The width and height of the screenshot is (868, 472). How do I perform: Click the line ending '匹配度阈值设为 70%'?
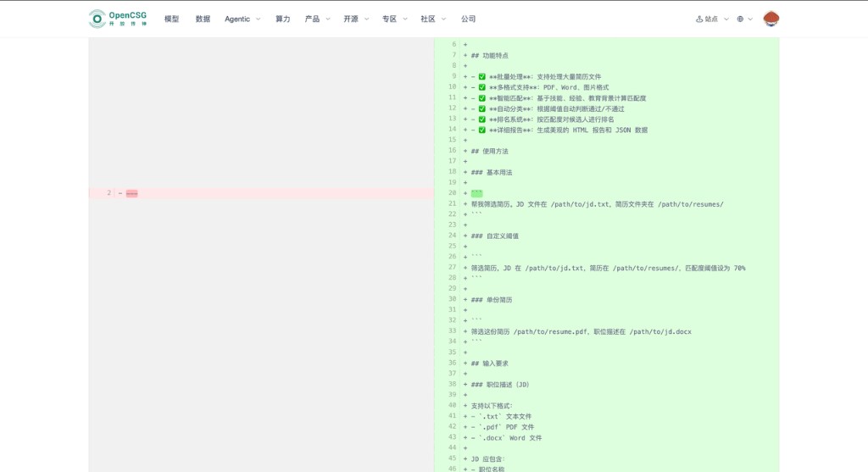coord(608,269)
